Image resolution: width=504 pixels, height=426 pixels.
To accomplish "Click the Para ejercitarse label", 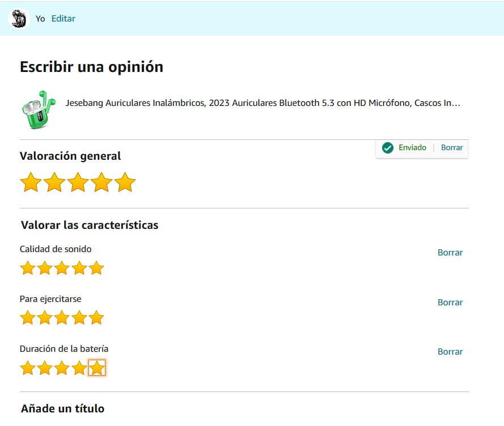I will (x=50, y=299).
